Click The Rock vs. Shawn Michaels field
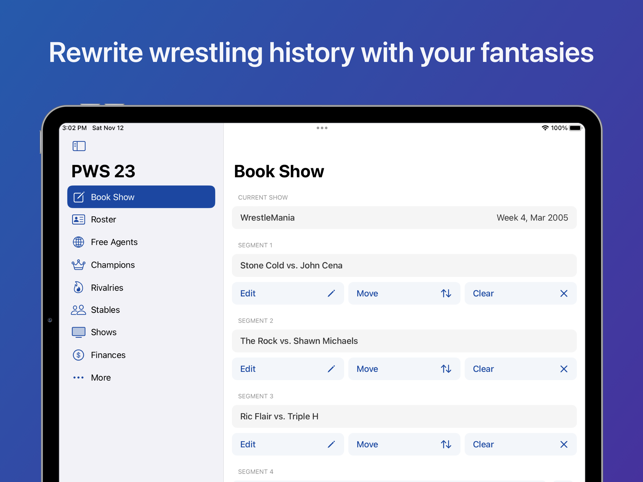643x482 pixels. click(x=404, y=341)
